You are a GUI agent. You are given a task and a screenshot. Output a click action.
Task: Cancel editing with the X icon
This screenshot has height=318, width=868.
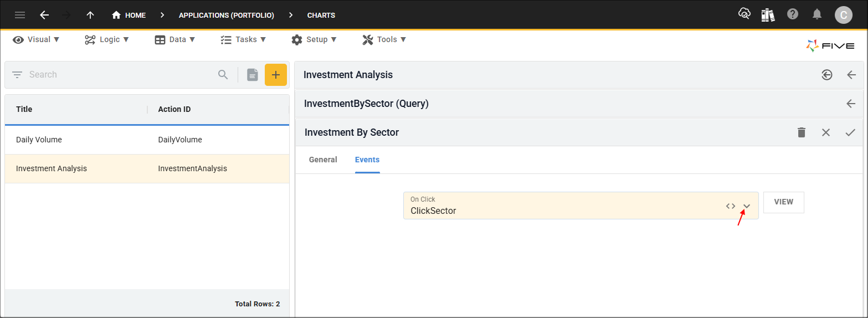pyautogui.click(x=826, y=132)
